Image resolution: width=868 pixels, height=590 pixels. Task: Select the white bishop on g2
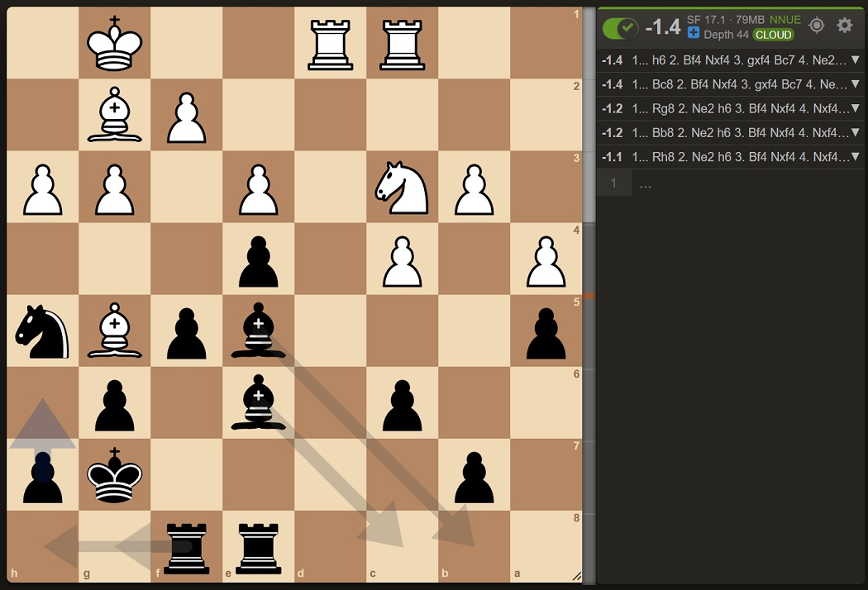tap(115, 115)
